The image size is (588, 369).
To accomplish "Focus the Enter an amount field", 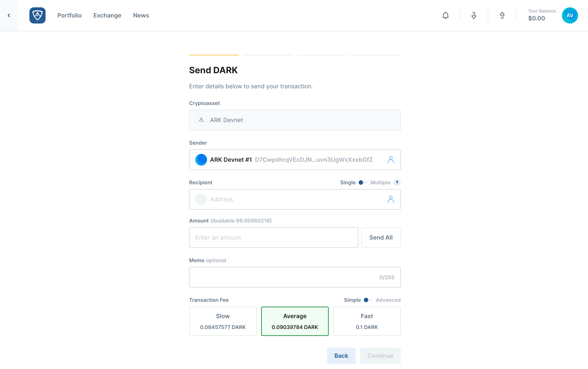I will (x=273, y=238).
